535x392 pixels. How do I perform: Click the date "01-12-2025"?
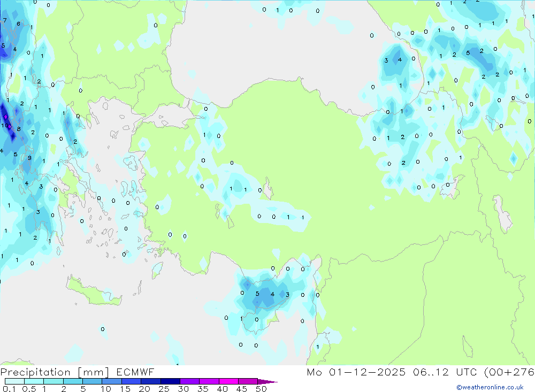(367, 372)
